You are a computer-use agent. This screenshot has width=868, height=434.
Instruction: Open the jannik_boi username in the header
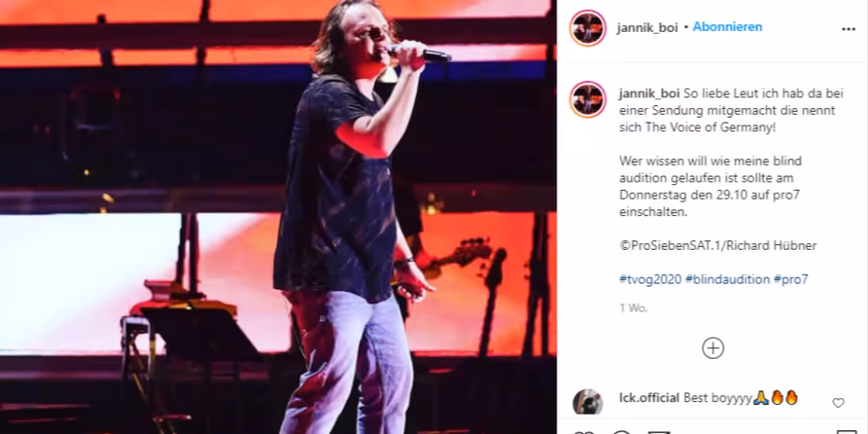pos(647,28)
